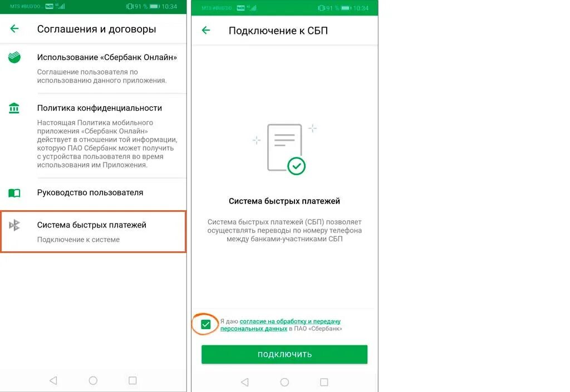Tap paragraph starting Настоящая Политика мобильного
The image size is (570, 392).
pyautogui.click(x=107, y=143)
